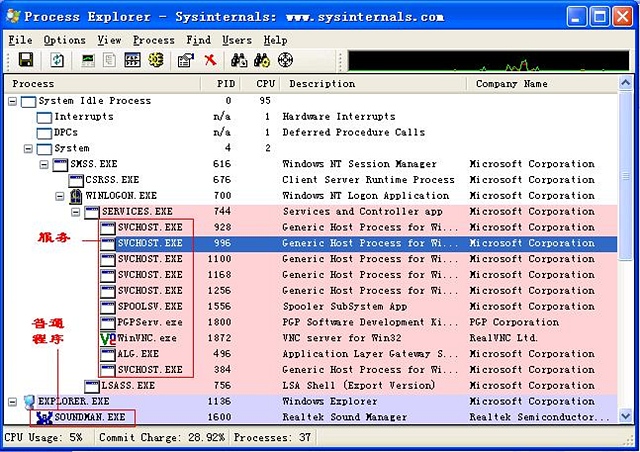Open the Find menu
640x452 pixels.
(x=199, y=40)
